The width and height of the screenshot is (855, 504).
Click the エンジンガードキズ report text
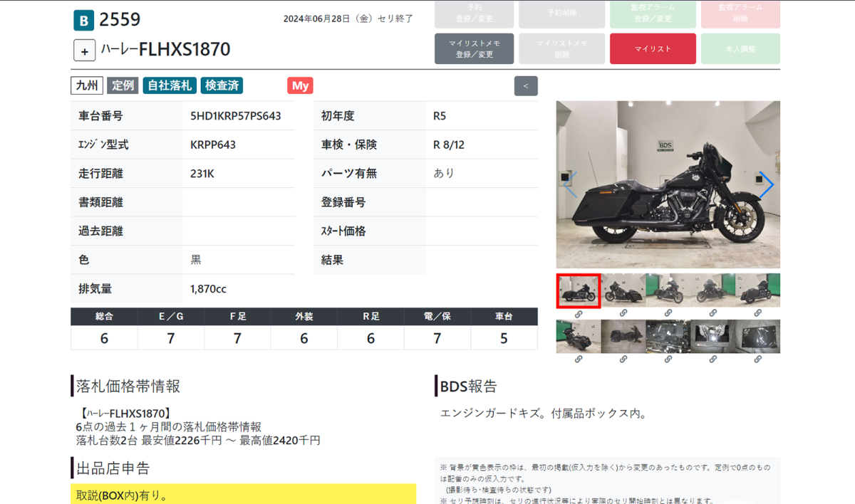pos(543,413)
